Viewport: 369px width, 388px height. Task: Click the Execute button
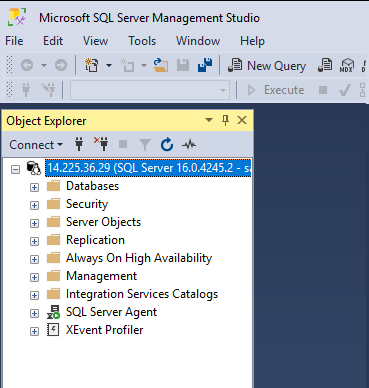coord(275,90)
